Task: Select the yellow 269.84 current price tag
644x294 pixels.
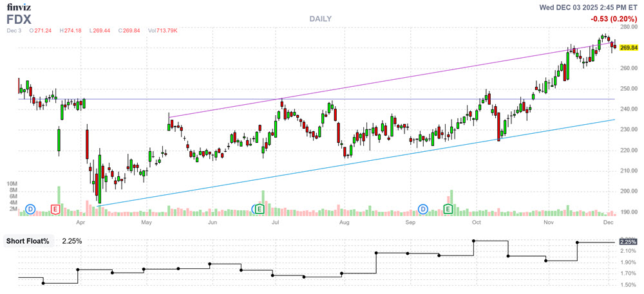Action: [629, 48]
